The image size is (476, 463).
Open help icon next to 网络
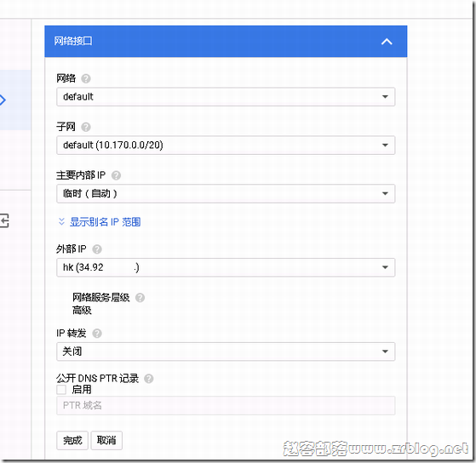coord(86,79)
